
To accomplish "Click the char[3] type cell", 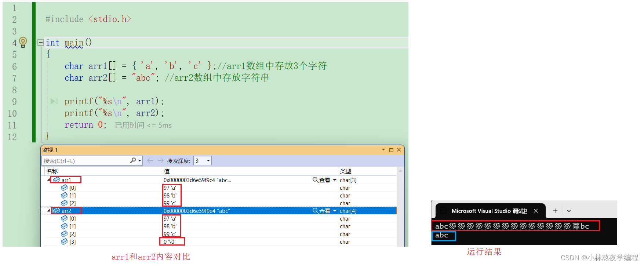I will pyautogui.click(x=348, y=180).
